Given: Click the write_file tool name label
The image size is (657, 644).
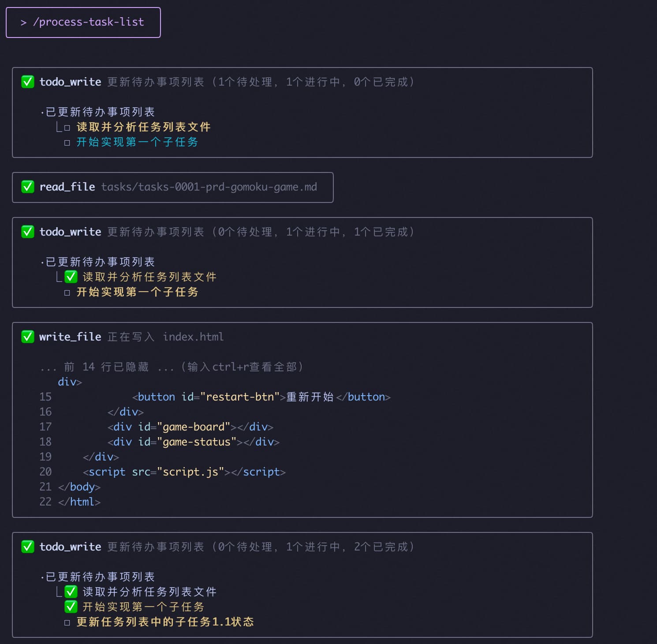Looking at the screenshot, I should point(70,337).
